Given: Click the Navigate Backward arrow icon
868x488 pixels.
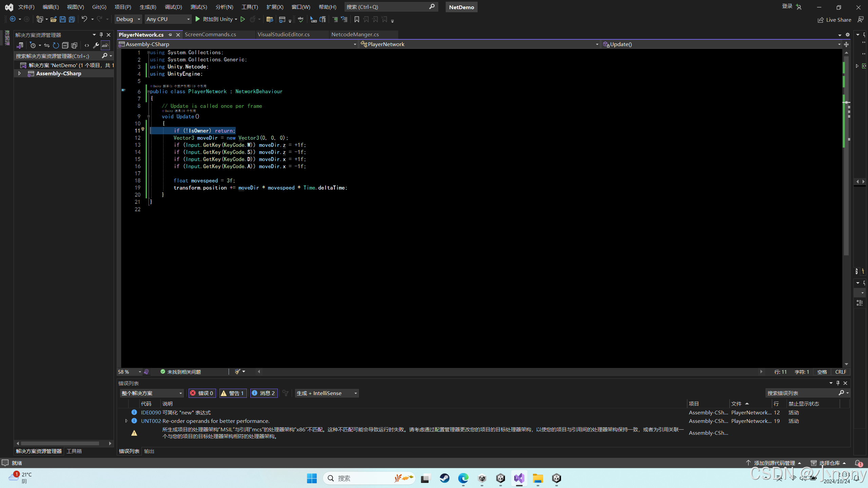Looking at the screenshot, I should tap(13, 19).
